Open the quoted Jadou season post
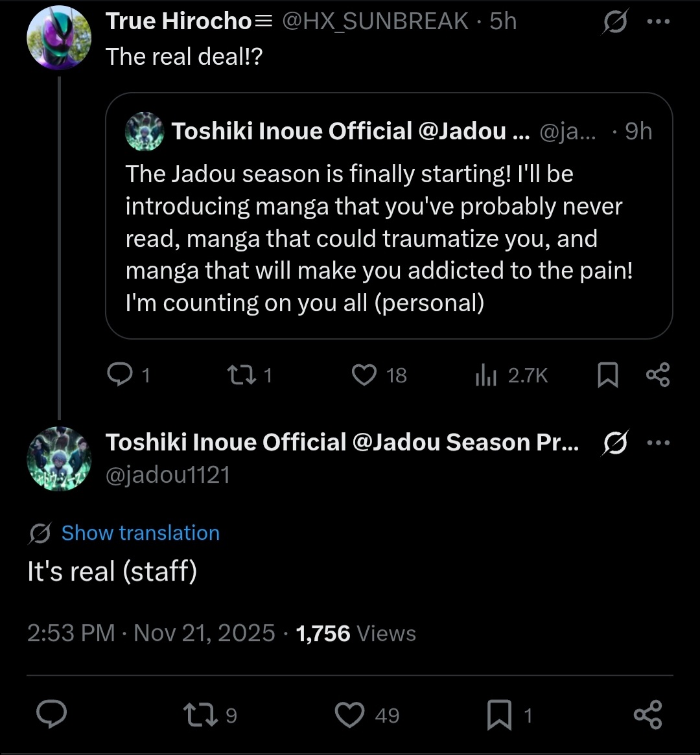Image resolution: width=700 pixels, height=755 pixels. coord(389,238)
